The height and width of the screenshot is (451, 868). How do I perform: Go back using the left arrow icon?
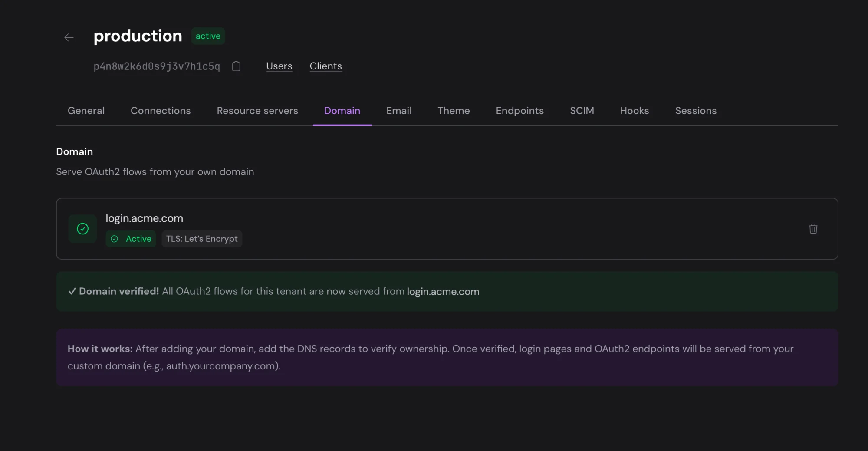coord(69,37)
